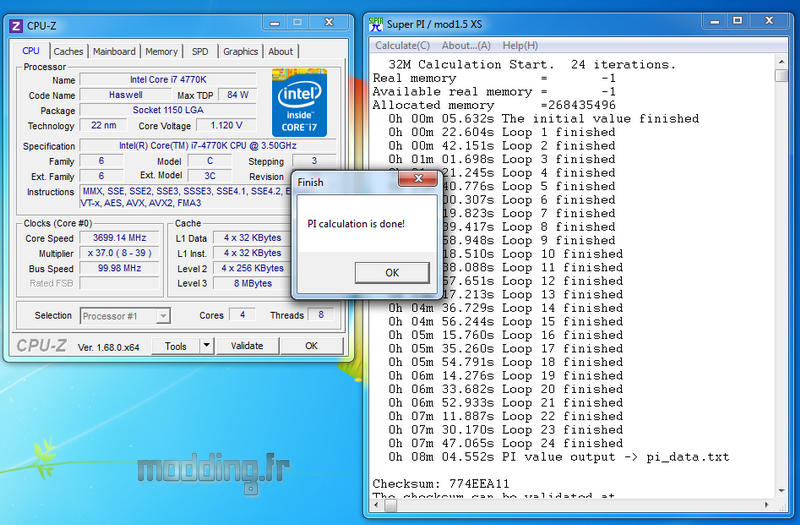The width and height of the screenshot is (800, 525).
Task: Click the Stepping value '3'
Action: 314,161
